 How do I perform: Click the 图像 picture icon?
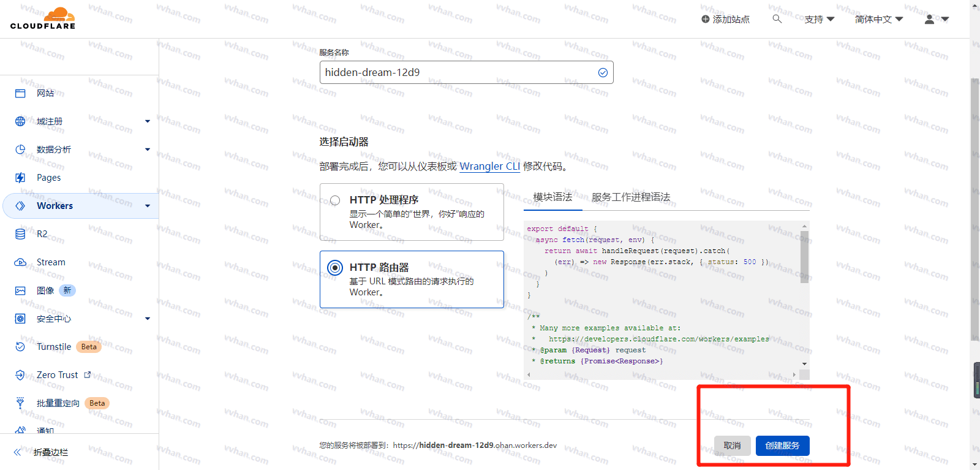(20, 290)
